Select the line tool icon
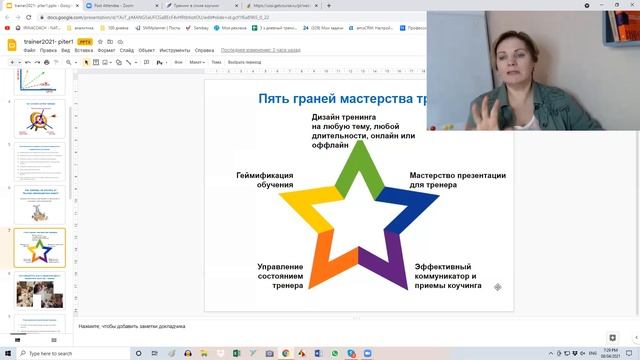640x360 pixels. [129, 62]
